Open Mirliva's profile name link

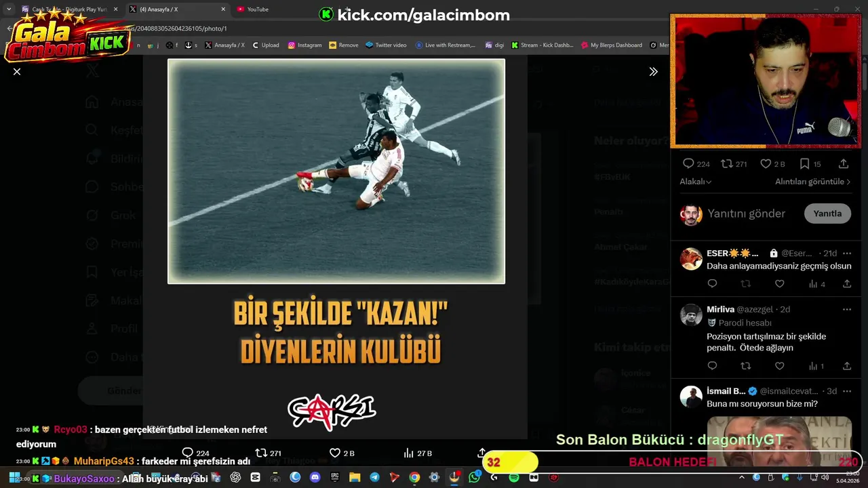720,310
